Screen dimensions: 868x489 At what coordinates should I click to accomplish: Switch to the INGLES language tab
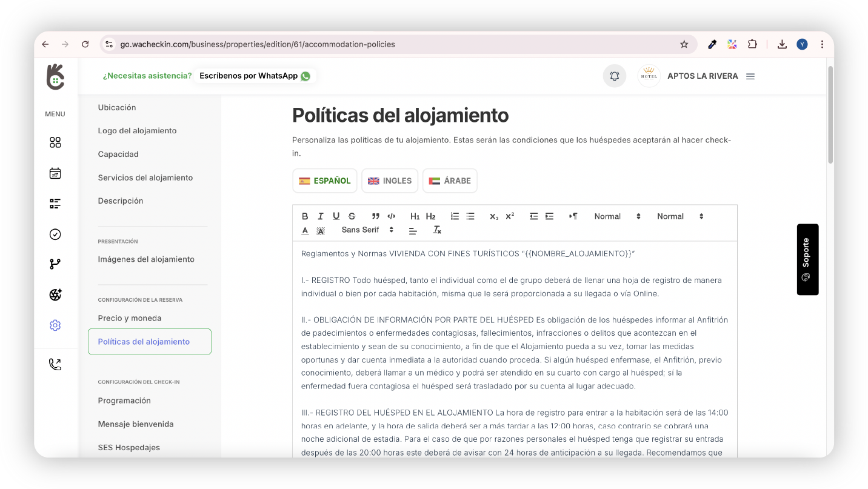click(x=390, y=181)
